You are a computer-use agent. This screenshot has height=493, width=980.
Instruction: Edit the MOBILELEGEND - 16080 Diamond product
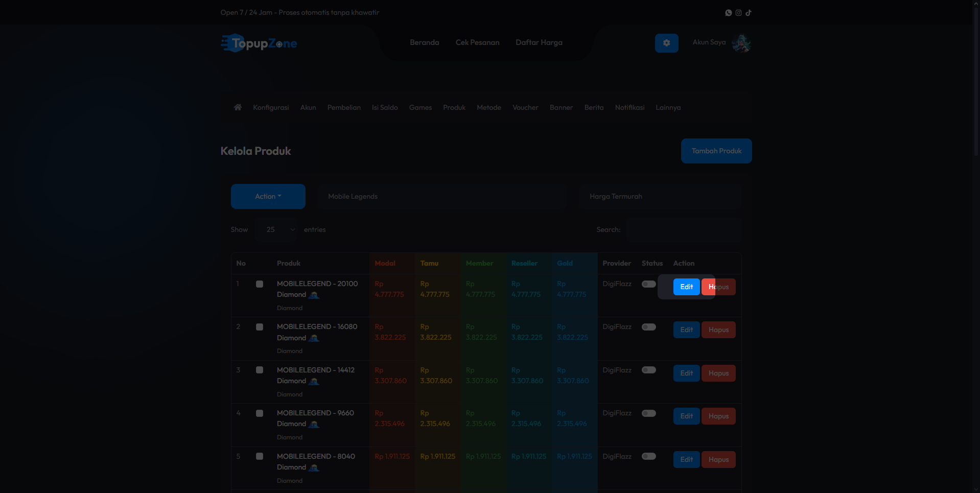pyautogui.click(x=687, y=330)
